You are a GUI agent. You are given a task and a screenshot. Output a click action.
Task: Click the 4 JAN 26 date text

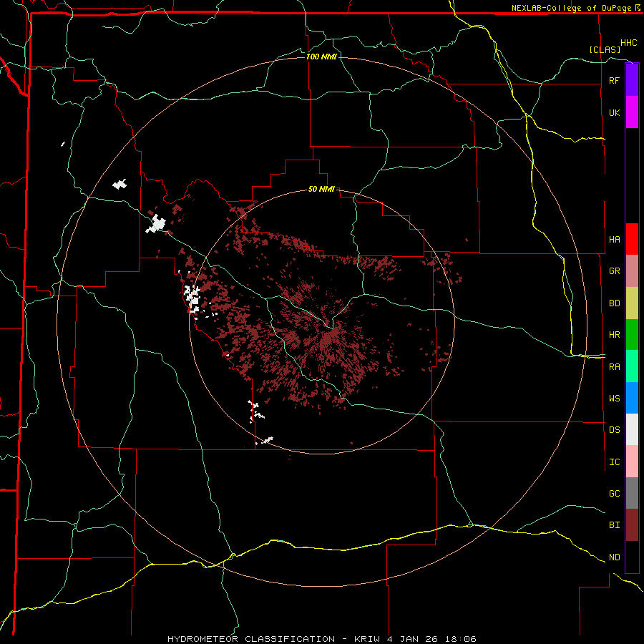412,639
